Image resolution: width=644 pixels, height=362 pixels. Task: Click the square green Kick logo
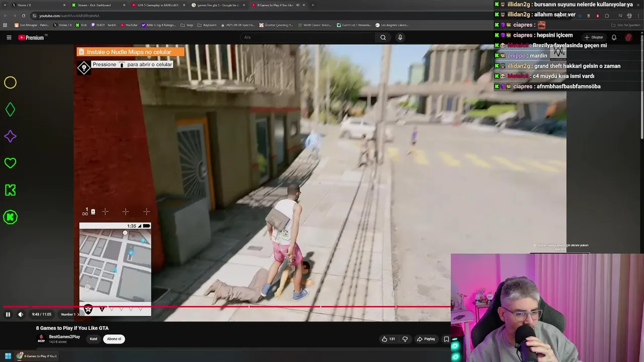(11, 190)
